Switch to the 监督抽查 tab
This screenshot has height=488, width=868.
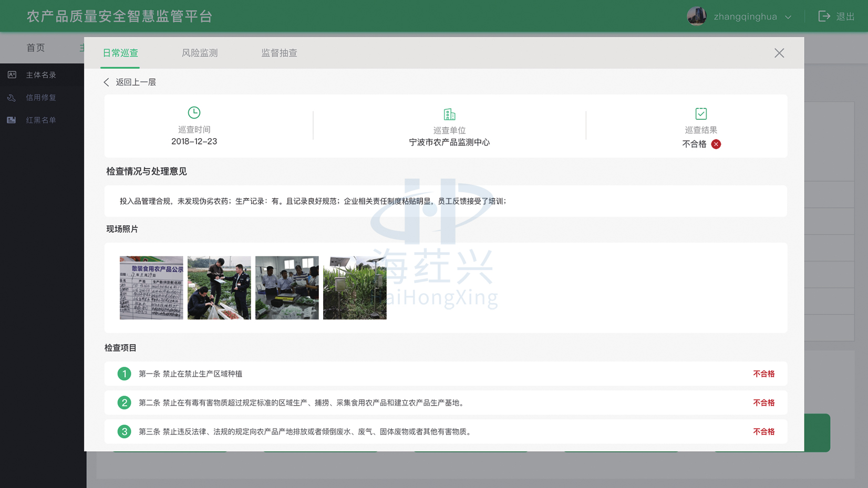coord(279,53)
